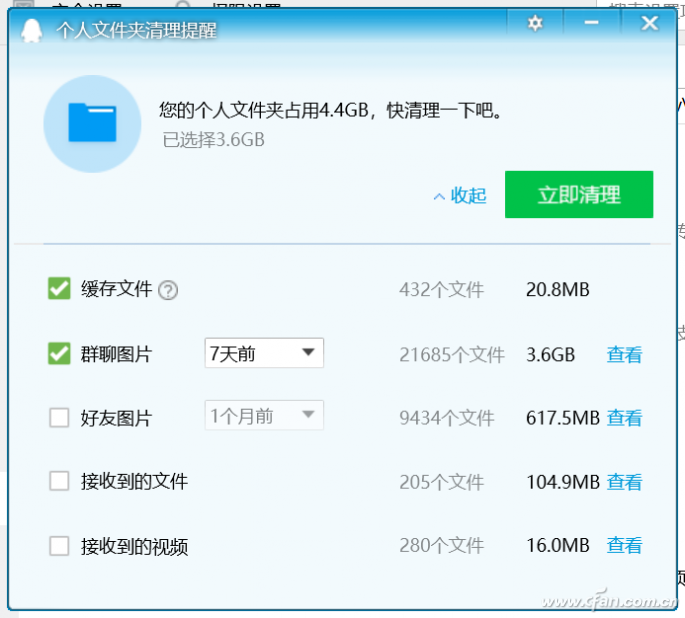Image resolution: width=685 pixels, height=618 pixels.
Task: Click the 16.0MB size value
Action: pyautogui.click(x=558, y=545)
